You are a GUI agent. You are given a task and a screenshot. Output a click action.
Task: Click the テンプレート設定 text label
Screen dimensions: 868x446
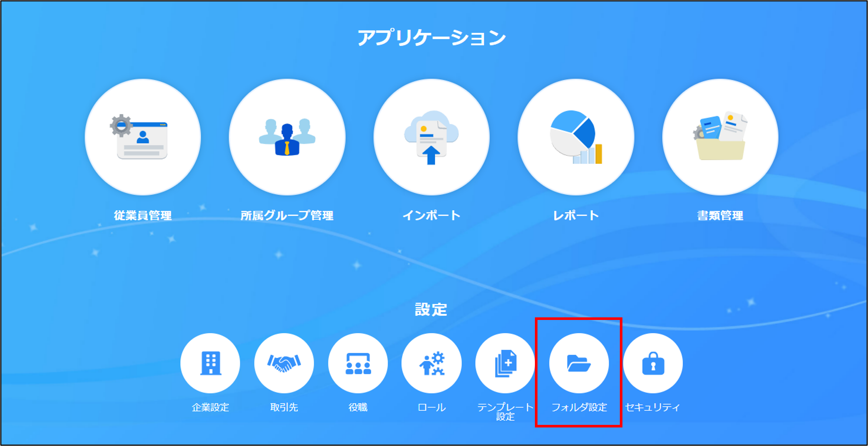[505, 412]
